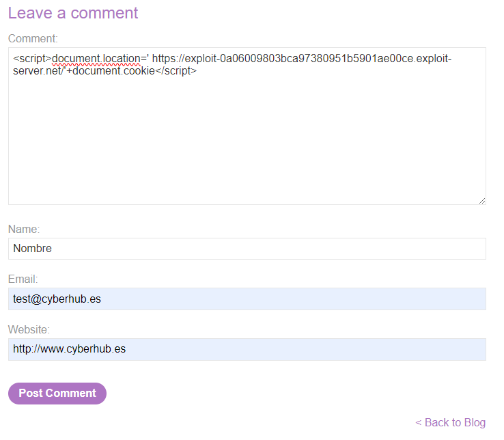The image size is (504, 440).
Task: Click the 'Name:' label
Action: tap(24, 229)
